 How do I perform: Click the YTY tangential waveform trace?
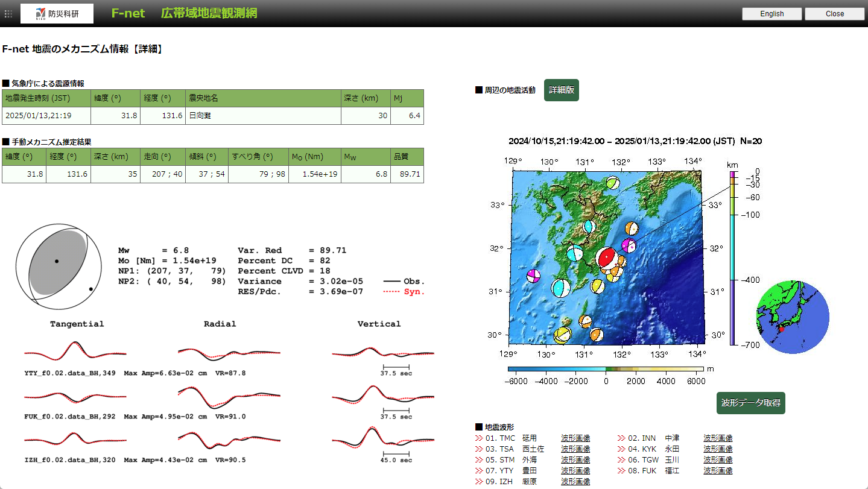point(75,352)
